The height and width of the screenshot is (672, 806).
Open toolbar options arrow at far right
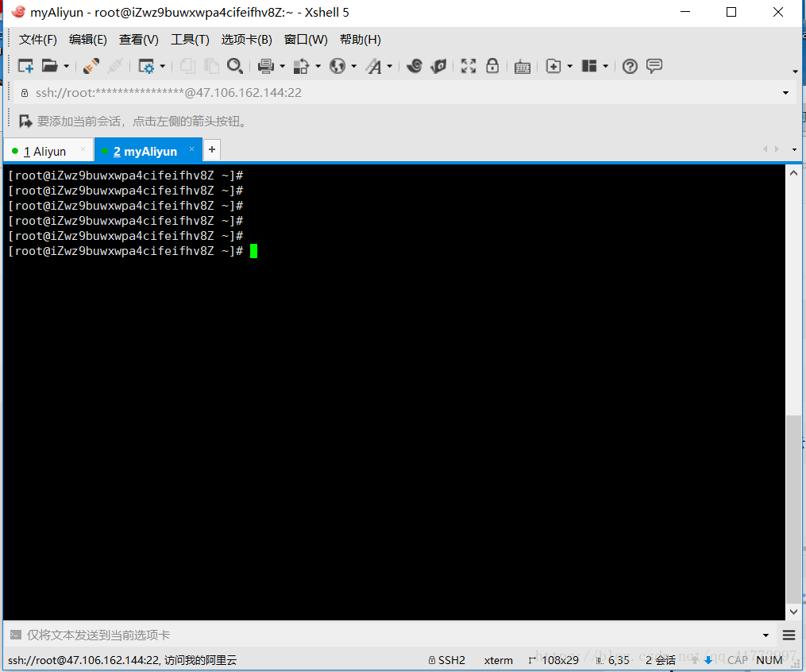click(795, 71)
